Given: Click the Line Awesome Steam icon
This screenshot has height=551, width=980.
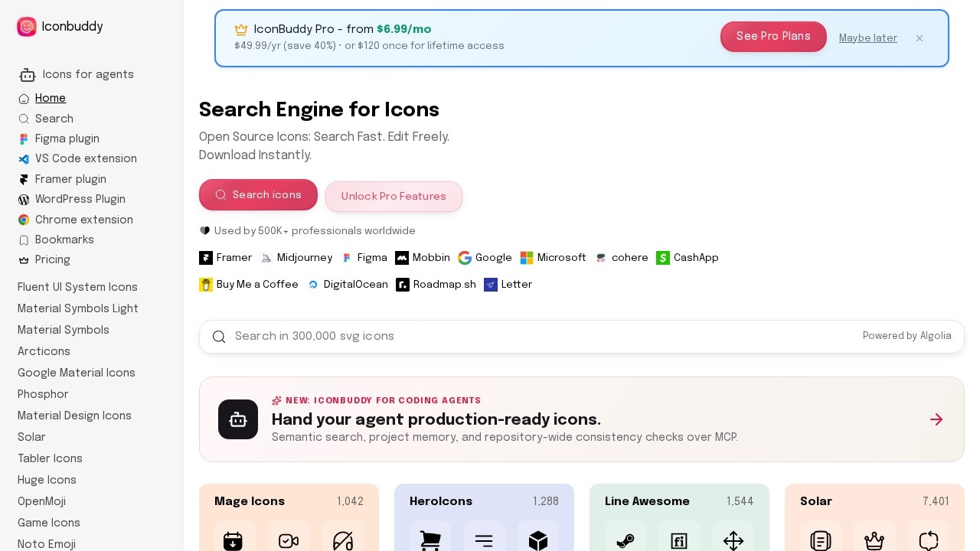Looking at the screenshot, I should (626, 541).
